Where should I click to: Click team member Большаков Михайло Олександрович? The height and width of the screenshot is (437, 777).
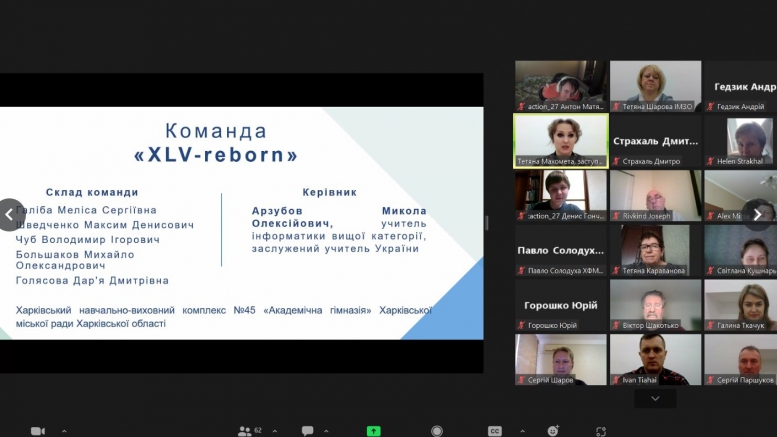(x=75, y=260)
